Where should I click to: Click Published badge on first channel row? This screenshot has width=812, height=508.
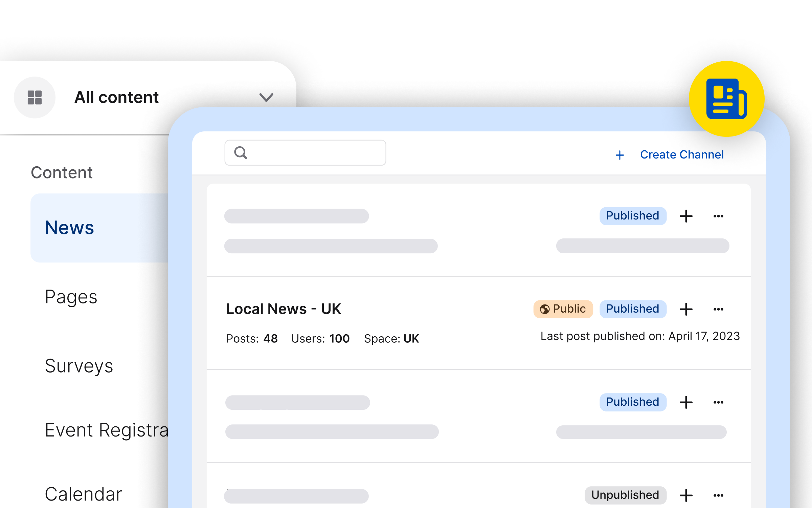633,216
